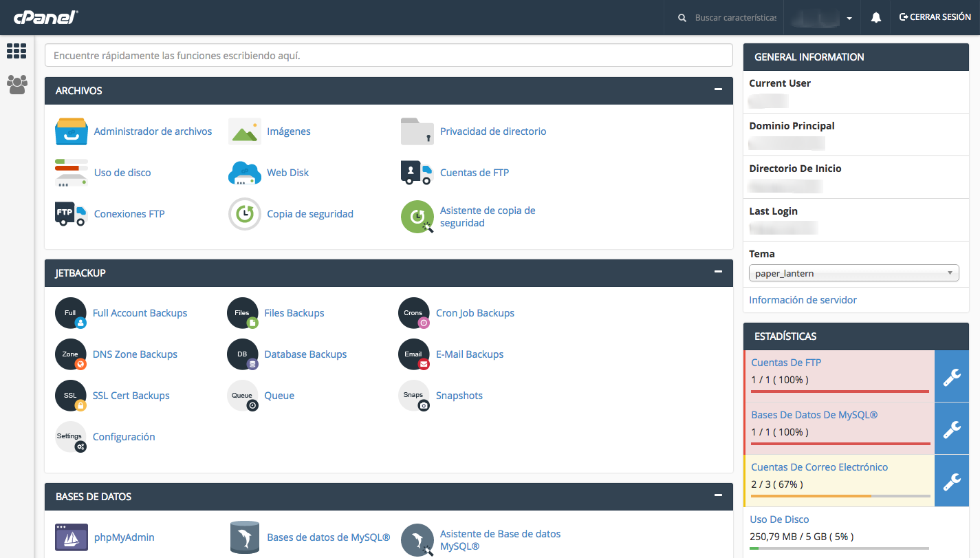Focus the Buscar características header search

click(735, 18)
